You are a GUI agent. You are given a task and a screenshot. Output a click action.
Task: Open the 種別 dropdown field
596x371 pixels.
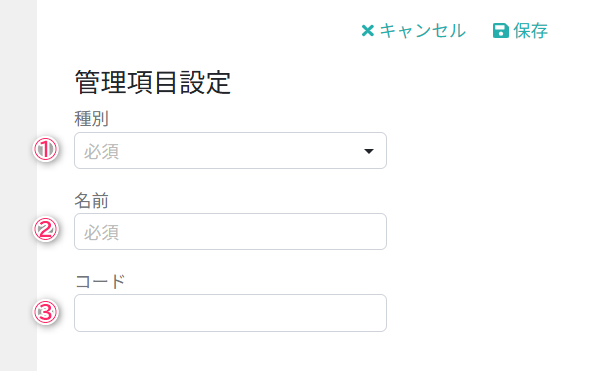coord(230,151)
